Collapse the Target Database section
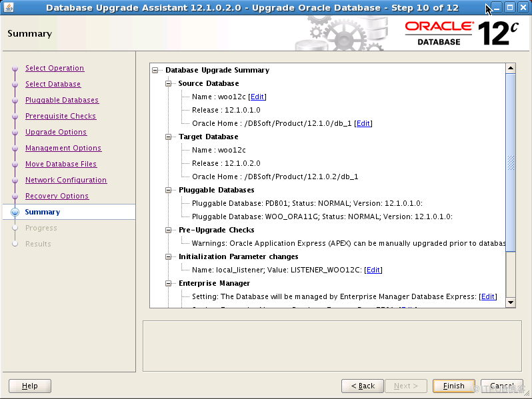 click(168, 137)
